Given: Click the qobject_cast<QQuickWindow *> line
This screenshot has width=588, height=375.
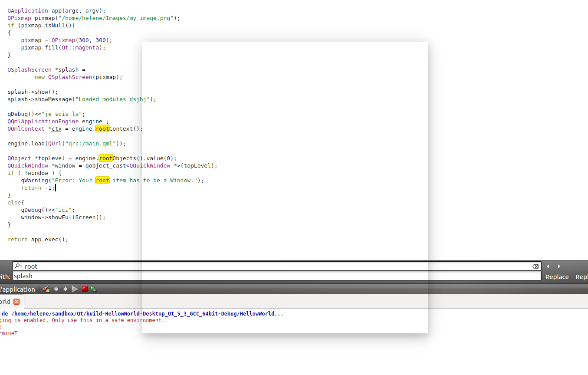Looking at the screenshot, I should [x=112, y=165].
